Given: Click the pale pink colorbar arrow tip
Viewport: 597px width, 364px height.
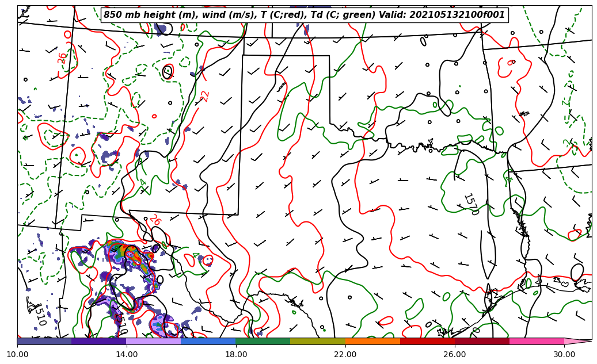Looking at the screenshot, I should pyautogui.click(x=577, y=341).
